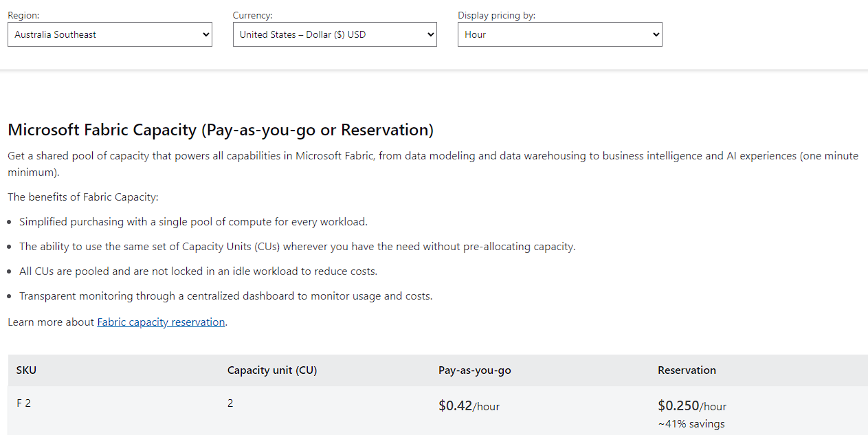868x435 pixels.
Task: Click the Reservation column header
Action: point(687,370)
